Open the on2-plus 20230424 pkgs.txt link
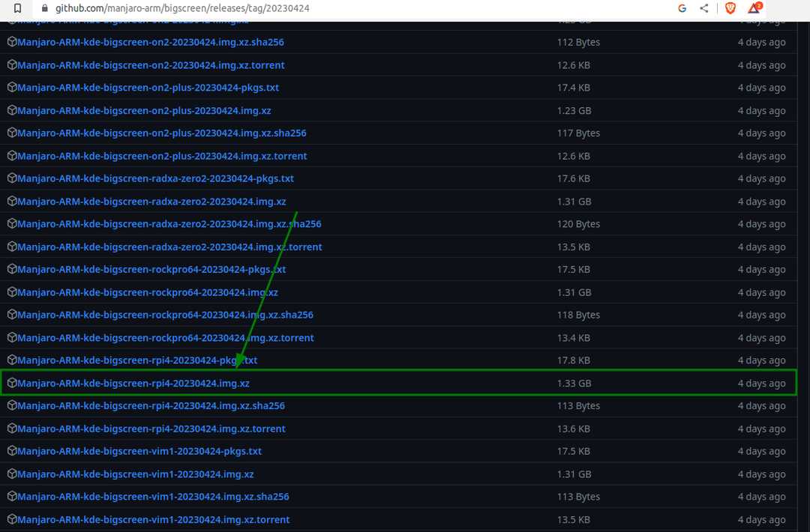Image resolution: width=810 pixels, height=532 pixels. (148, 88)
